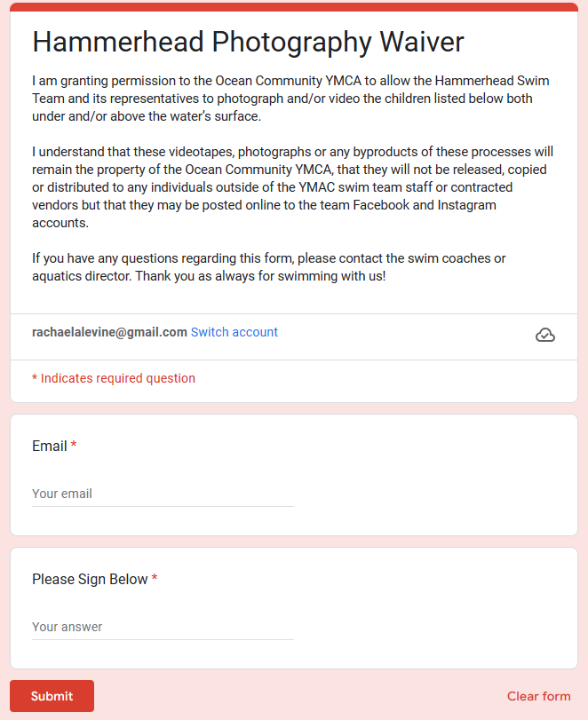Click the red asterisk beside Please Sign Below
The image size is (588, 720).
click(x=155, y=579)
